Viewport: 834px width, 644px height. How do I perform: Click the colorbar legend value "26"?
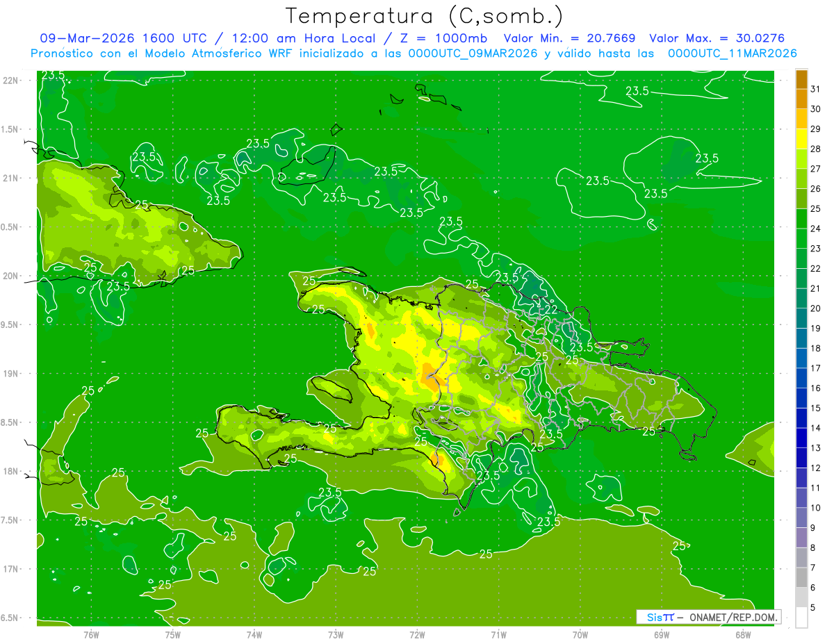816,188
